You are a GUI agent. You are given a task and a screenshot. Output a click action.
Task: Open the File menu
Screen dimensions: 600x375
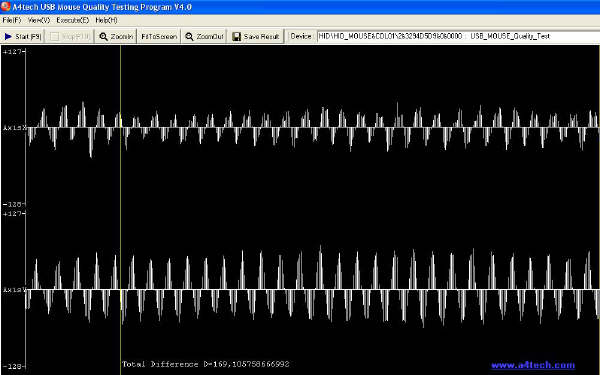(x=11, y=20)
